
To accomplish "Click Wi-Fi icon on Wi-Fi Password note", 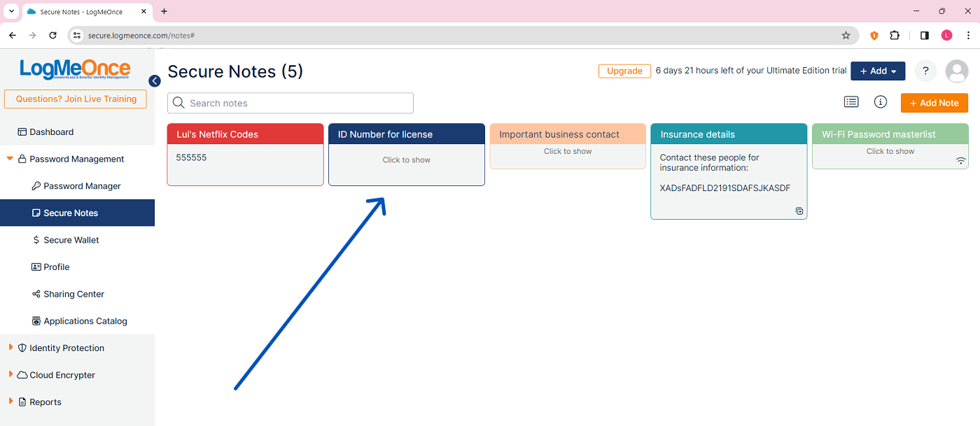I will (960, 161).
